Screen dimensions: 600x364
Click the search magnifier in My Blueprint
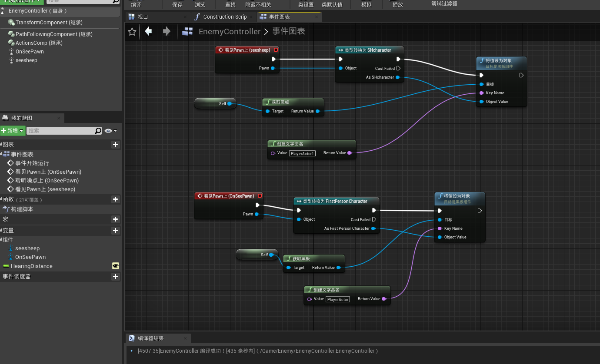(98, 131)
